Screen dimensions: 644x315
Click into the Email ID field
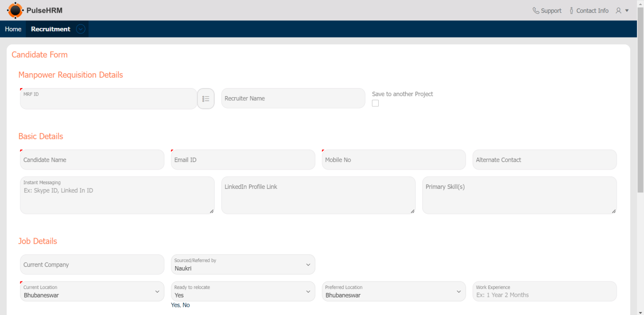[243, 160]
